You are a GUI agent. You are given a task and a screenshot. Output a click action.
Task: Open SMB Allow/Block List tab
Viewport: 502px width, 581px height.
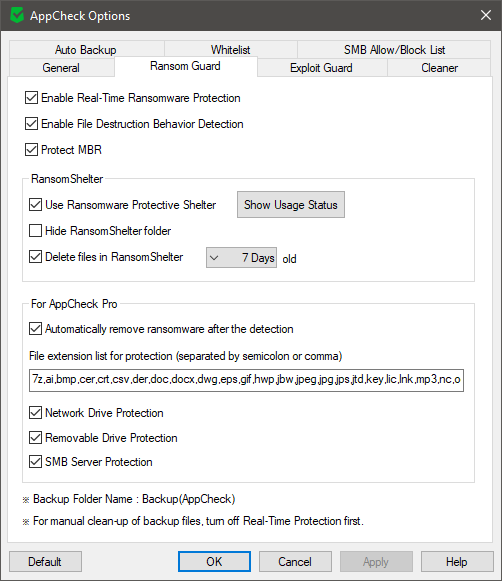coord(394,50)
